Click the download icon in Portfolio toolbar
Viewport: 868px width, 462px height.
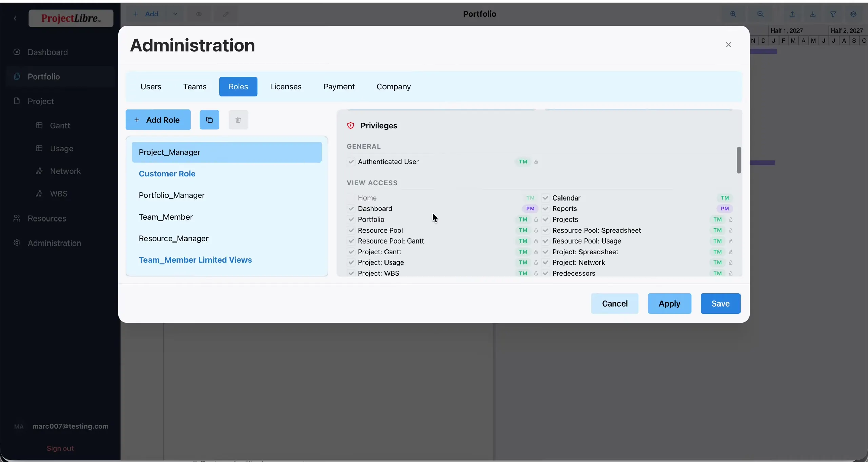(x=812, y=14)
